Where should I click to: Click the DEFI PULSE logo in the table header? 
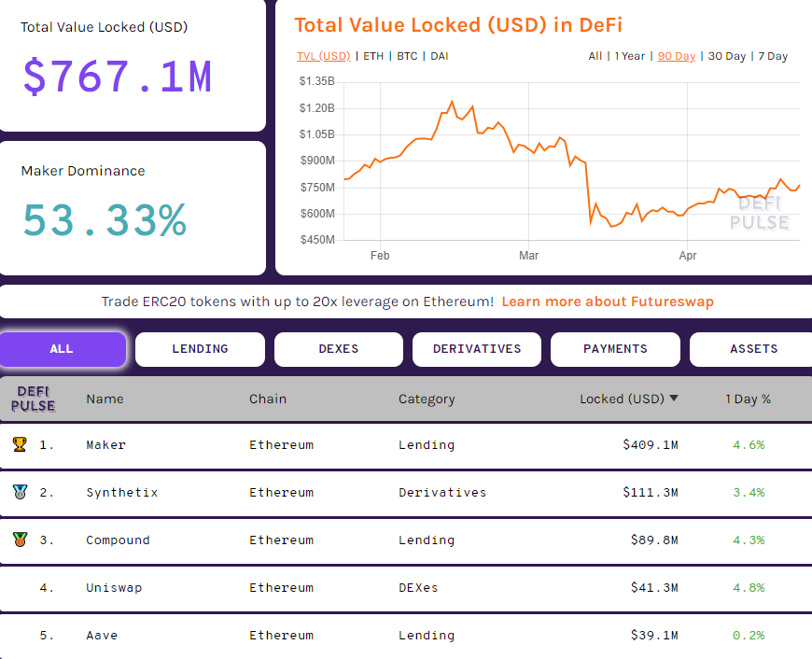[x=34, y=399]
